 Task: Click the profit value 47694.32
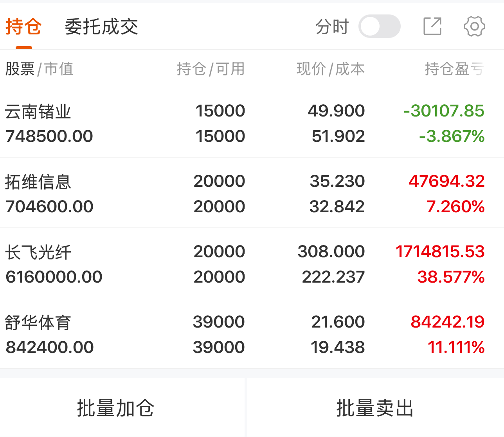(x=447, y=181)
